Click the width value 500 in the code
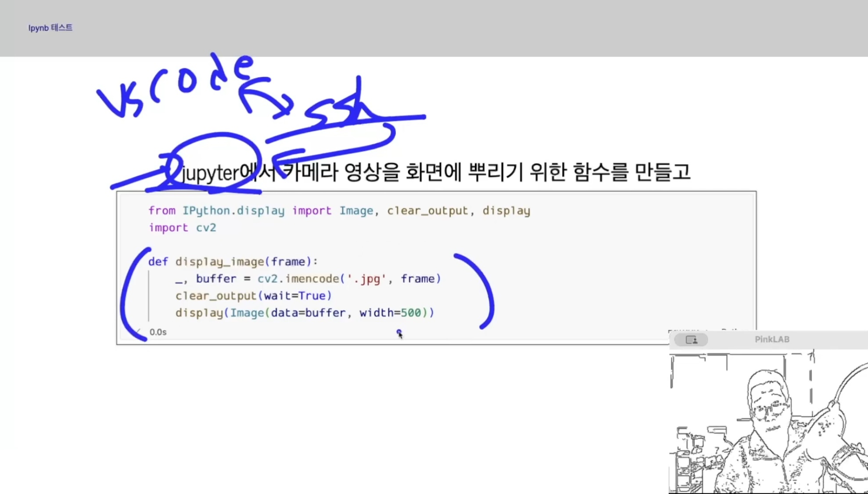This screenshot has width=868, height=494. click(x=411, y=313)
